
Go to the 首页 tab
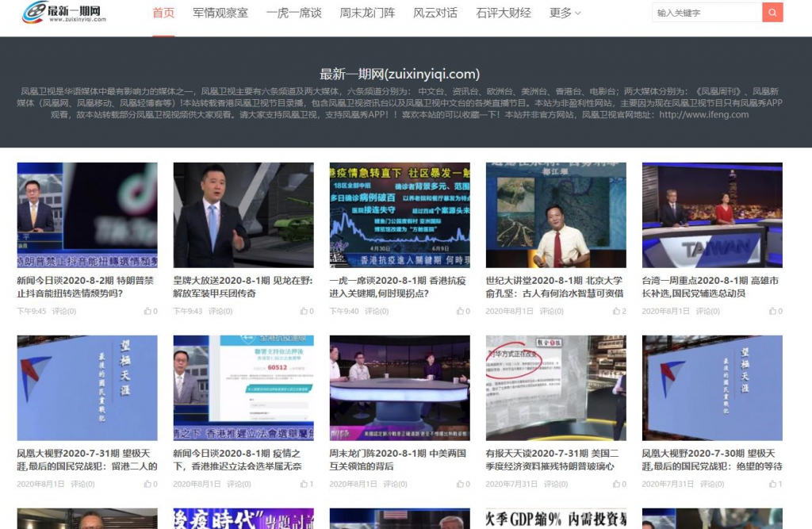pyautogui.click(x=163, y=13)
